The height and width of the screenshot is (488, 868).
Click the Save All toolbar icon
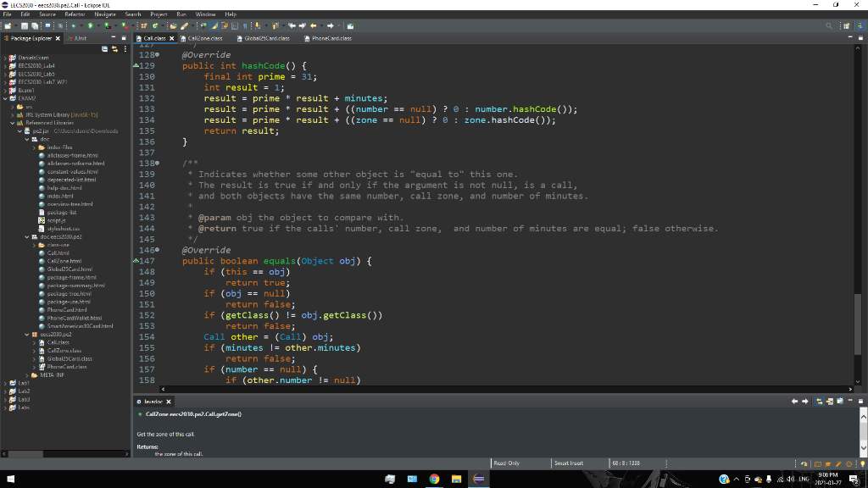34,25
